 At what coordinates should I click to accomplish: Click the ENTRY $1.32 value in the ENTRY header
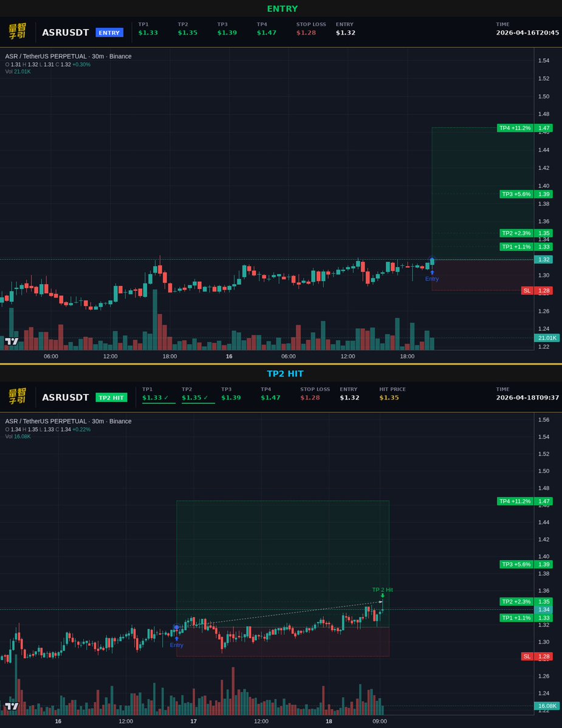(346, 33)
